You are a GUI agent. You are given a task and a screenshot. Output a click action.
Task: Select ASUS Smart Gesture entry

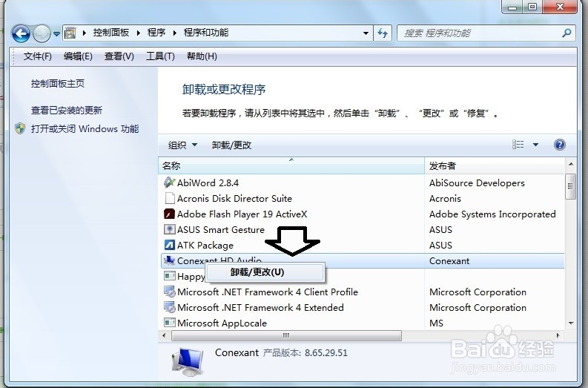point(221,230)
